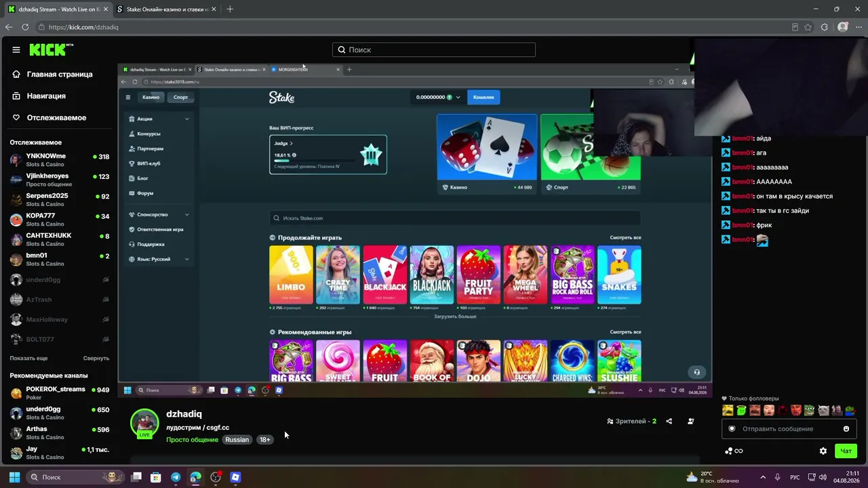Image resolution: width=868 pixels, height=488 pixels.
Task: Open the browser profile avatar
Action: pos(843,27)
